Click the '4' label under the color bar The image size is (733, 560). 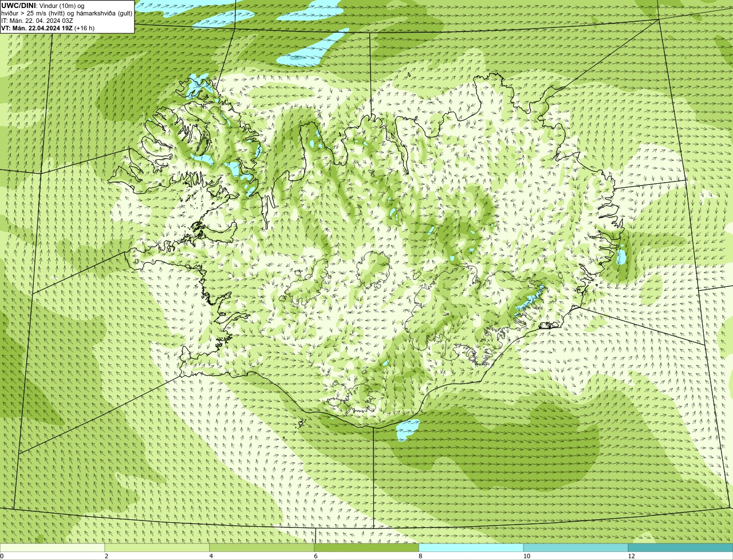coord(211,556)
